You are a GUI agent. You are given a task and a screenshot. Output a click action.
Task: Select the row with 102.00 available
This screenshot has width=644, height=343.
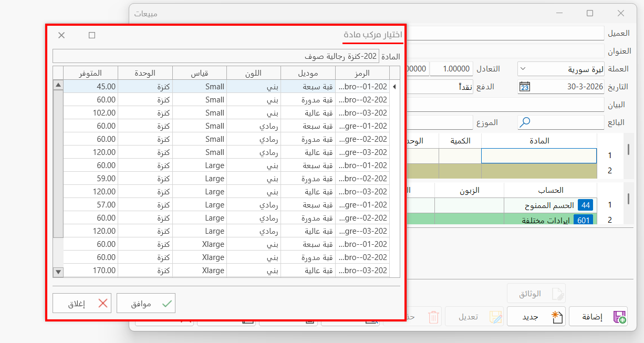pos(226,113)
